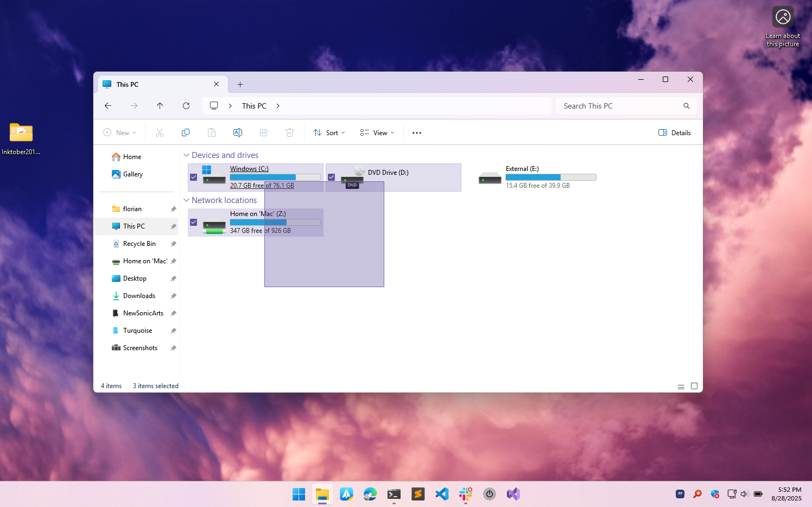Uncheck the Home on 'Mac' (Z:) checkbox

pyautogui.click(x=194, y=222)
